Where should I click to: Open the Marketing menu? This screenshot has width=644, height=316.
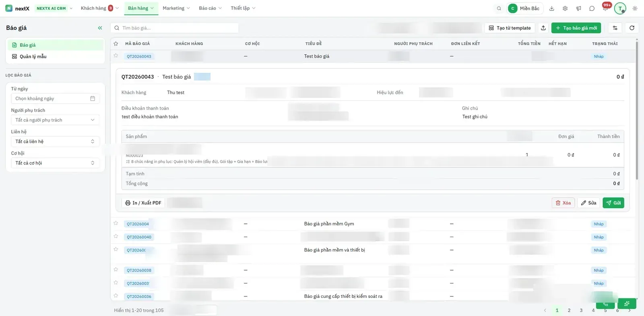point(176,8)
